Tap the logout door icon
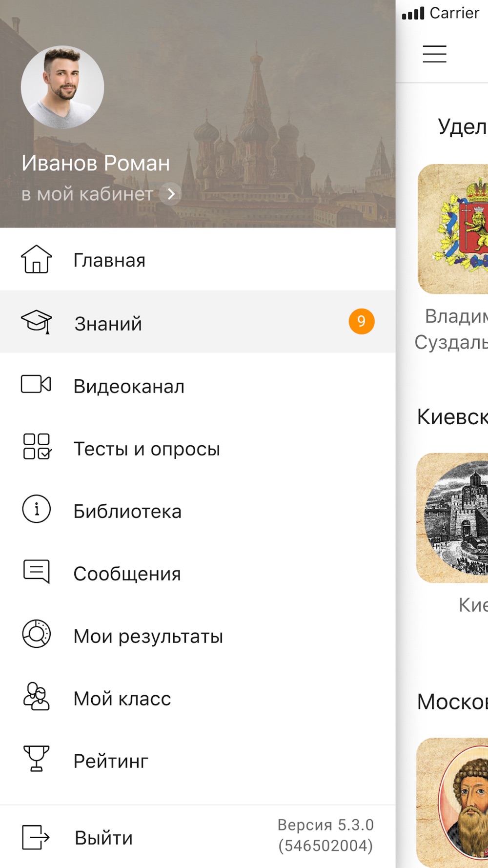 36,837
